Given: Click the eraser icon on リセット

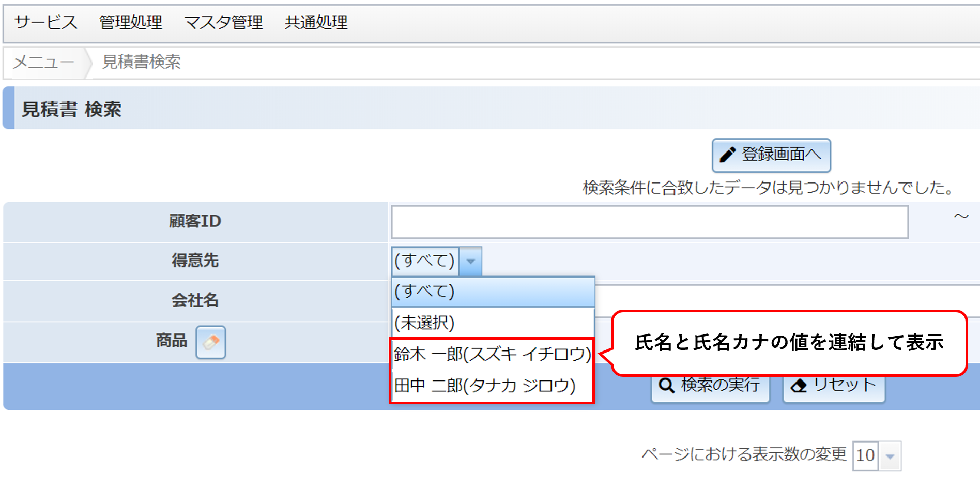Looking at the screenshot, I should coord(799,386).
